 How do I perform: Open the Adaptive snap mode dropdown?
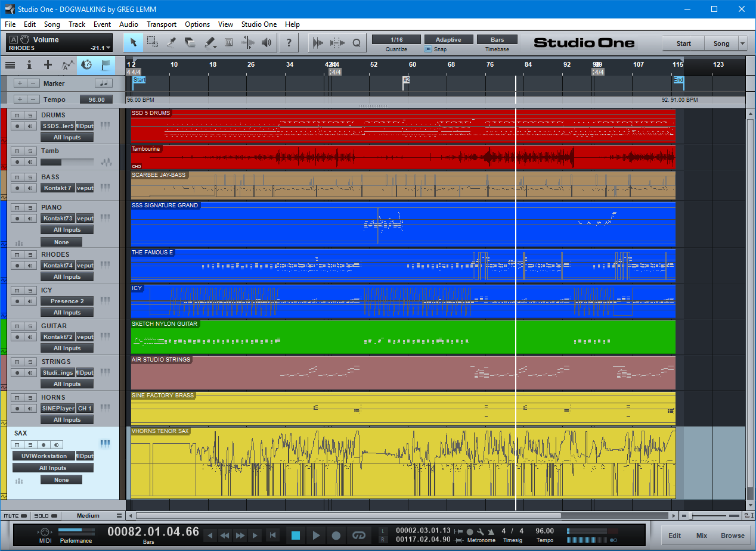click(448, 39)
